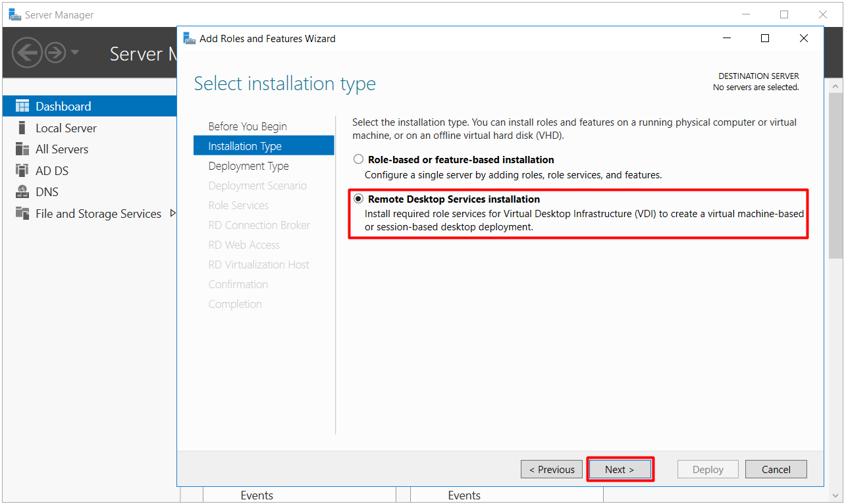Click the Role Services step
The width and height of the screenshot is (846, 504).
click(238, 205)
